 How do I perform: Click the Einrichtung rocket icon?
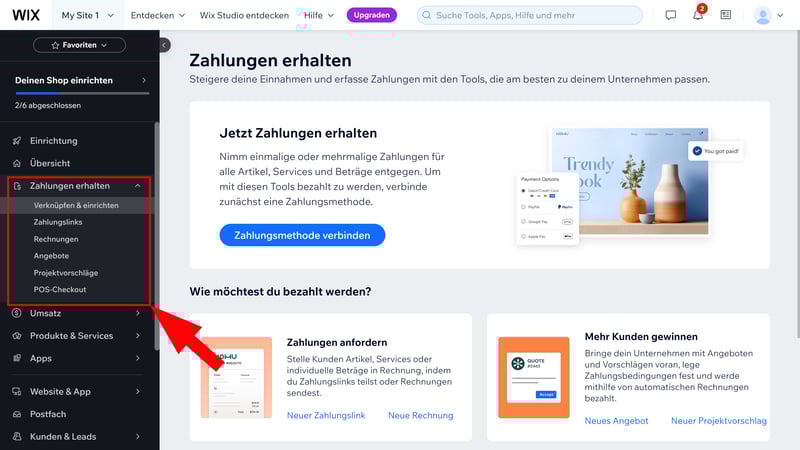click(x=17, y=141)
